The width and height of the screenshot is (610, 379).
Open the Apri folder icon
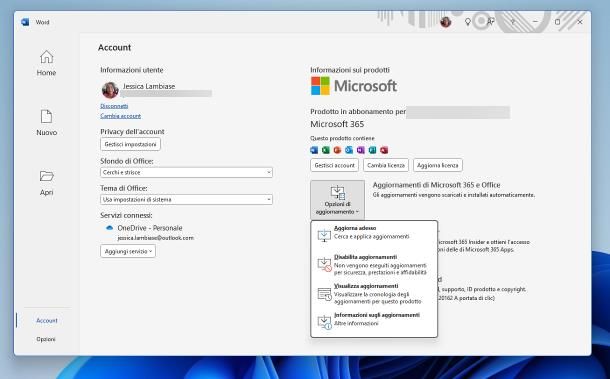pyautogui.click(x=46, y=176)
